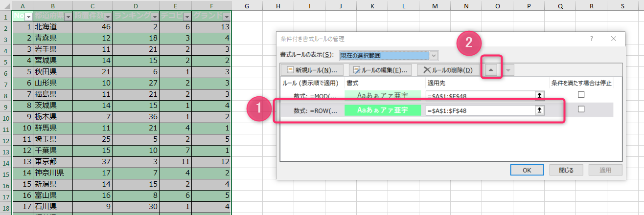
Task: Click the dialog help question mark
Action: 592,39
